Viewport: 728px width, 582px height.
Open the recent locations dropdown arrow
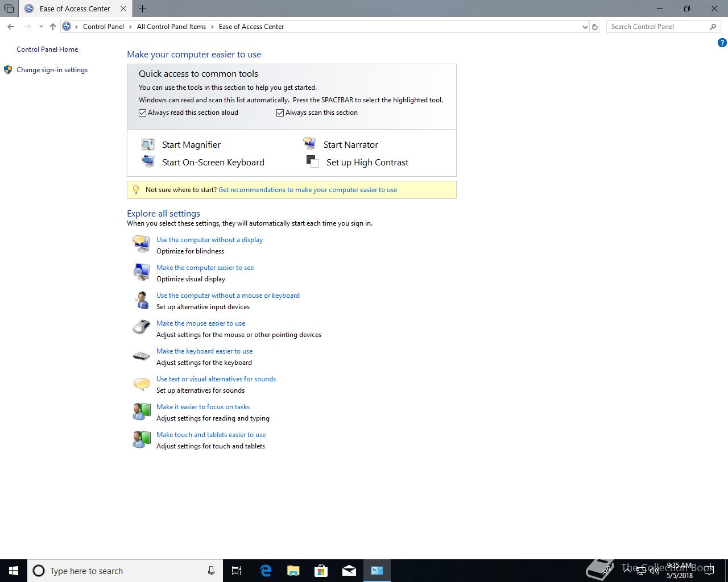41,27
